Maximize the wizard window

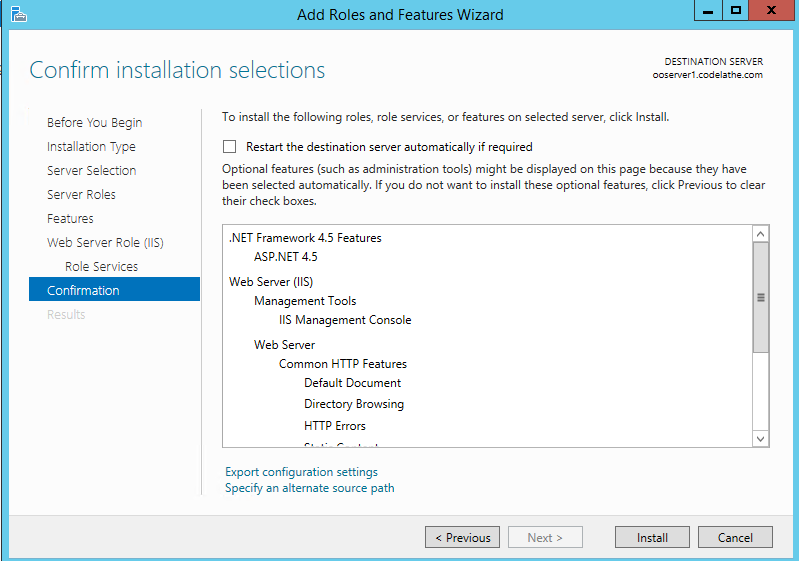[x=736, y=11]
